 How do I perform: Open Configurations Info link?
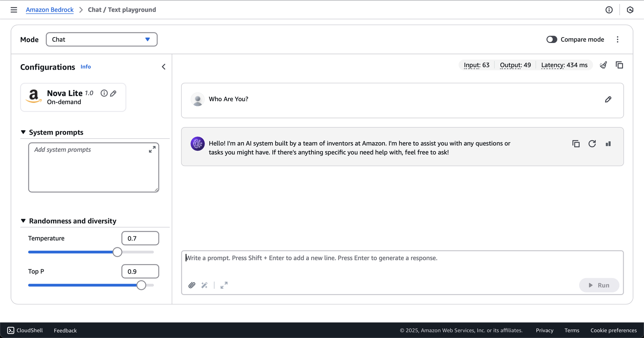pyautogui.click(x=85, y=67)
